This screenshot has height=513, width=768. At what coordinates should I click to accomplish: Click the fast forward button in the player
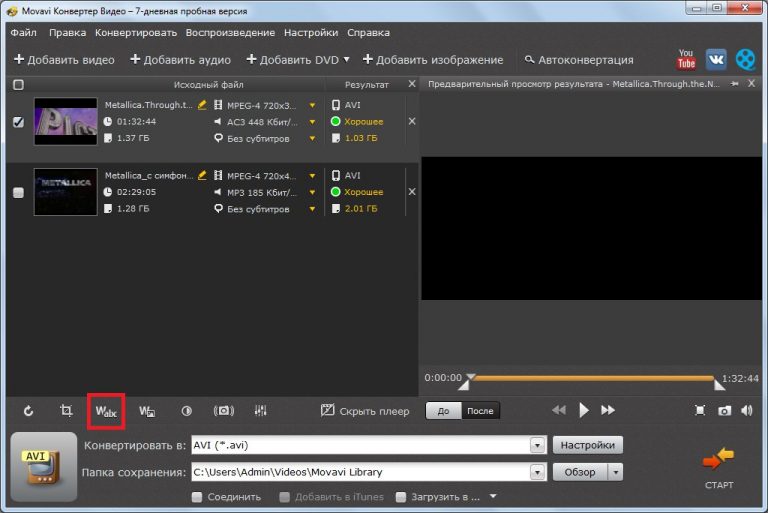[608, 410]
